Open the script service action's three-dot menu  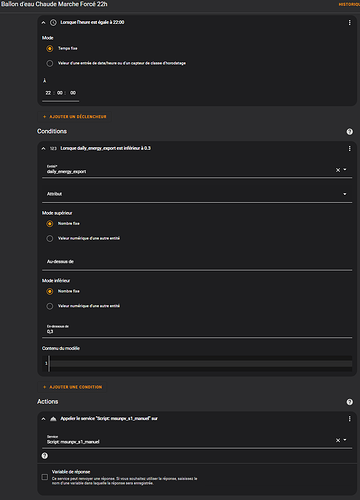pos(349,419)
